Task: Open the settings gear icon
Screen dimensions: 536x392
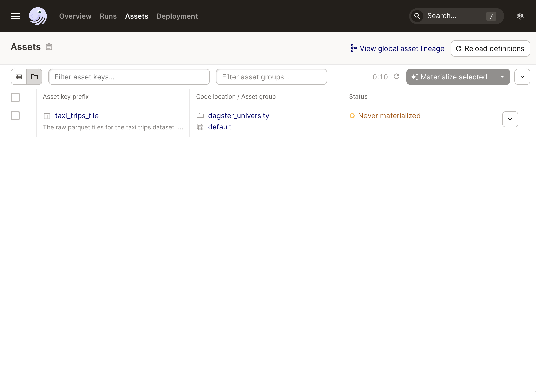Action: coord(520,16)
